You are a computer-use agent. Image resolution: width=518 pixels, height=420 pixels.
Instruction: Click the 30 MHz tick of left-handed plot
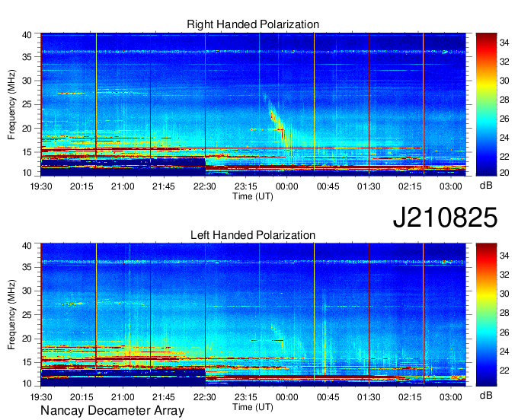[x=27, y=291]
